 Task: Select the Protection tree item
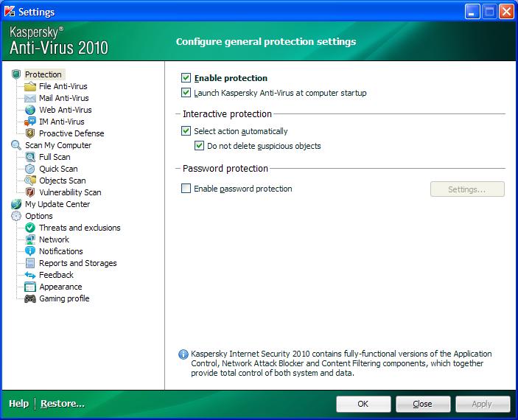point(43,74)
